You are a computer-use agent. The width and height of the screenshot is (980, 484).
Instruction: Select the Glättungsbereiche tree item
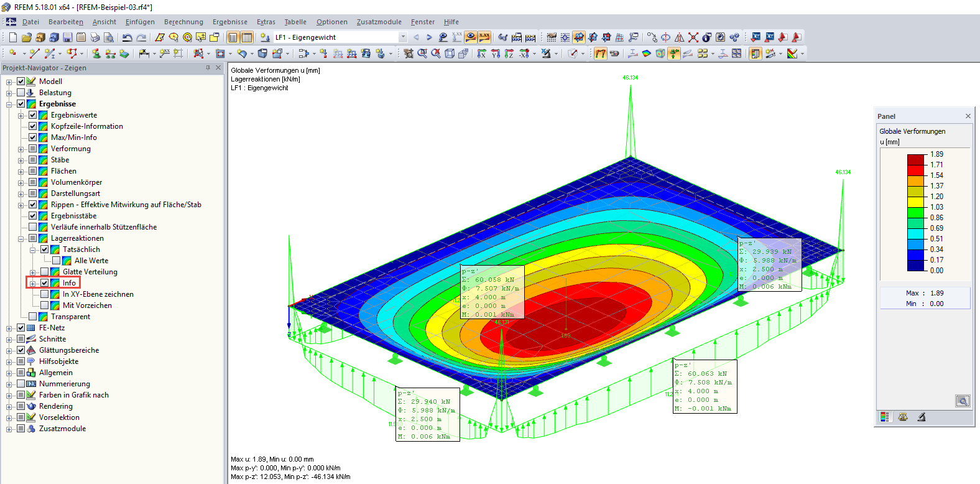[x=69, y=350]
